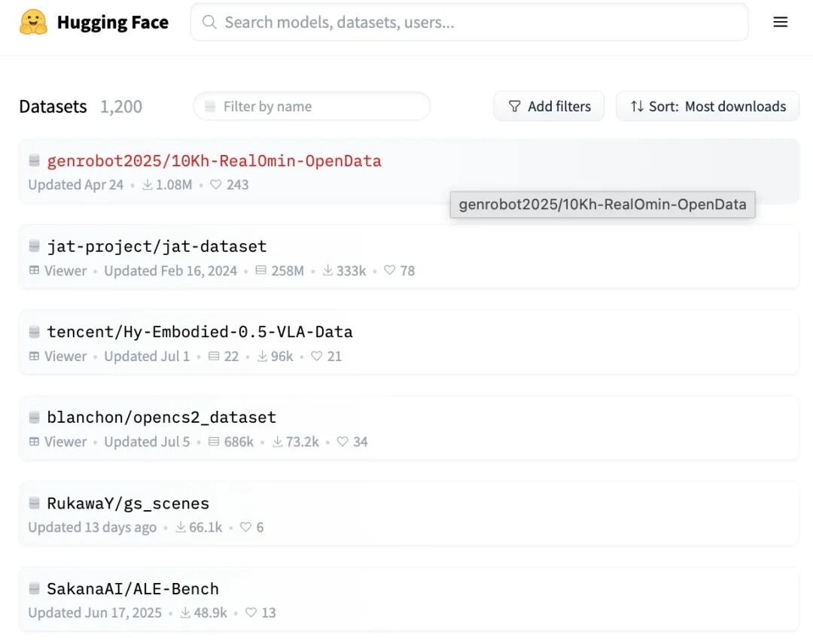Click download icon next to 333k
Viewport: 813px width, 644px height.
[x=328, y=270]
